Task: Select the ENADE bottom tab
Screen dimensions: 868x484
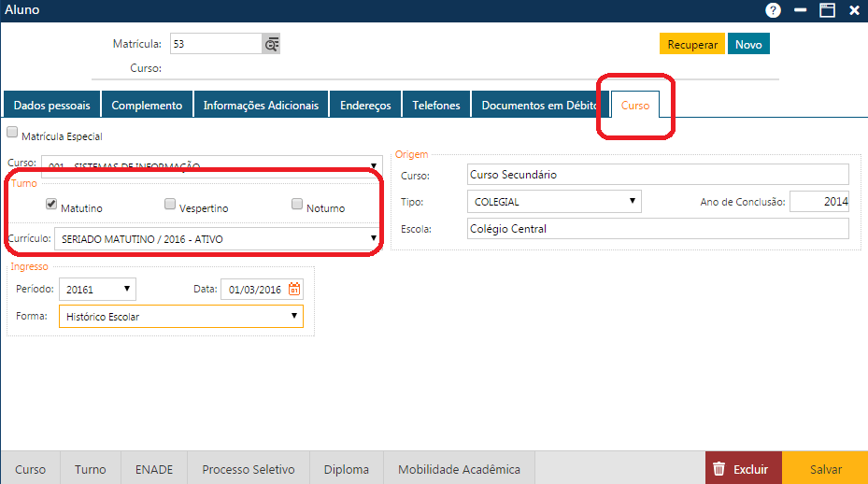Action: tap(153, 469)
